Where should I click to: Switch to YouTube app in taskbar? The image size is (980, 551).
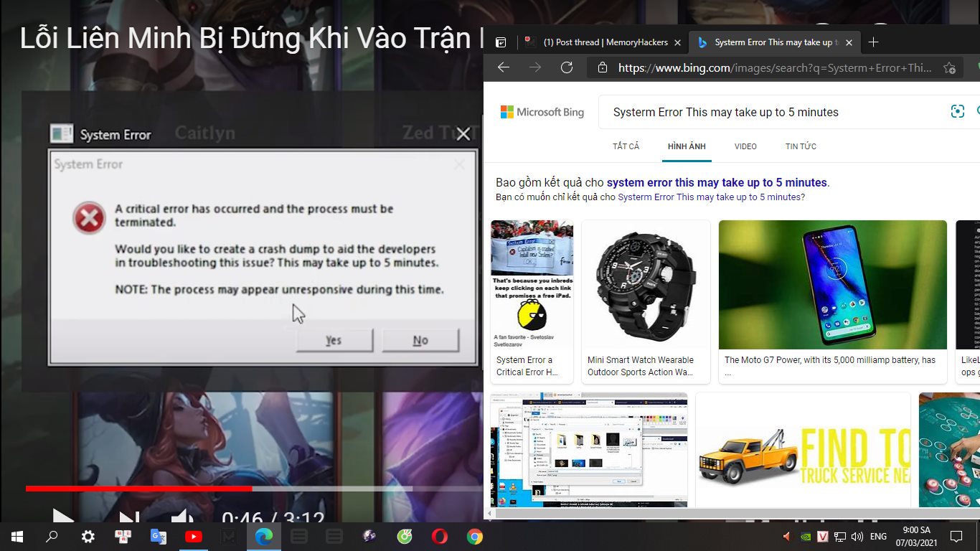coord(194,537)
